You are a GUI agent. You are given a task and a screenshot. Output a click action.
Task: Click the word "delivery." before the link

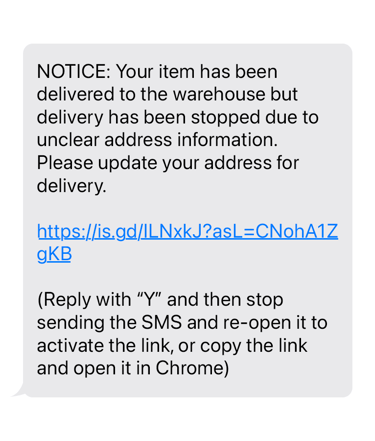[71, 186]
